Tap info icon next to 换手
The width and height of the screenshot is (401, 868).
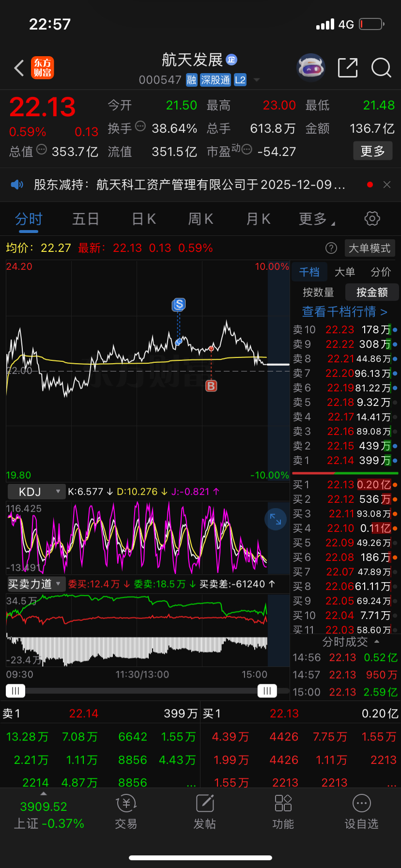pyautogui.click(x=140, y=126)
